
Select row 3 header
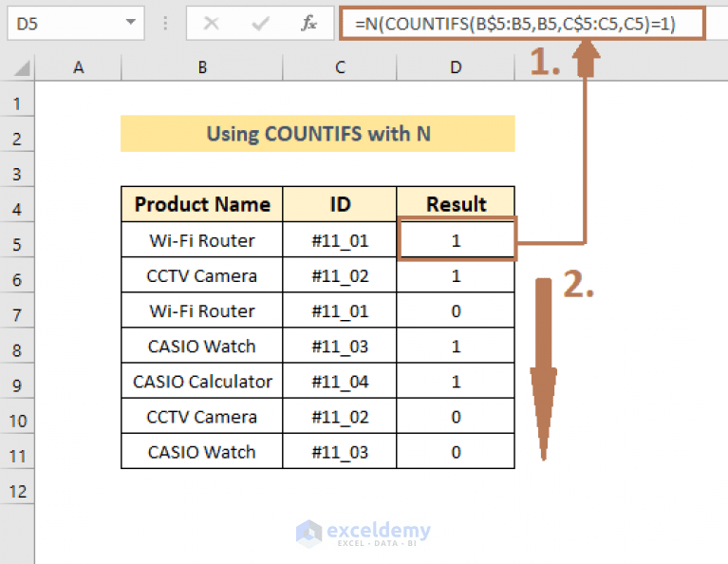pos(17,170)
